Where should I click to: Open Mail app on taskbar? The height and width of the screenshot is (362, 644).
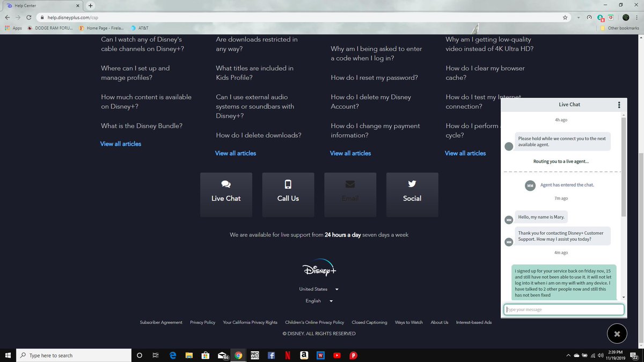click(x=222, y=355)
